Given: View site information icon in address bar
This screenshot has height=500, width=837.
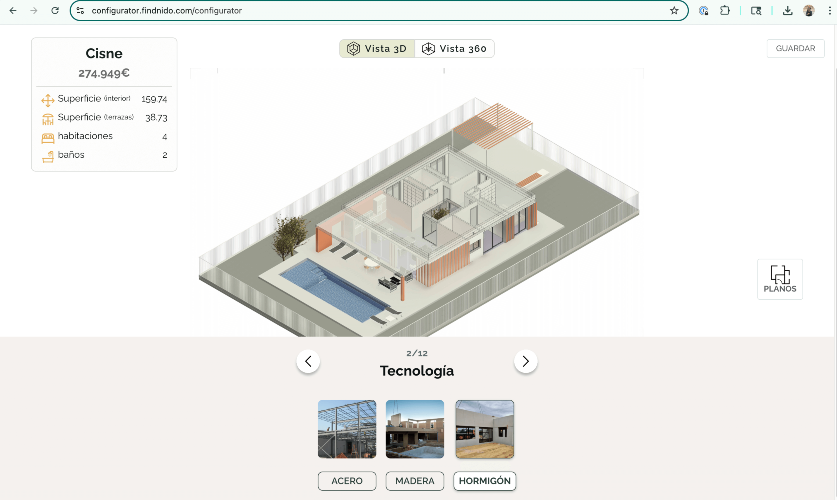Looking at the screenshot, I should [80, 11].
